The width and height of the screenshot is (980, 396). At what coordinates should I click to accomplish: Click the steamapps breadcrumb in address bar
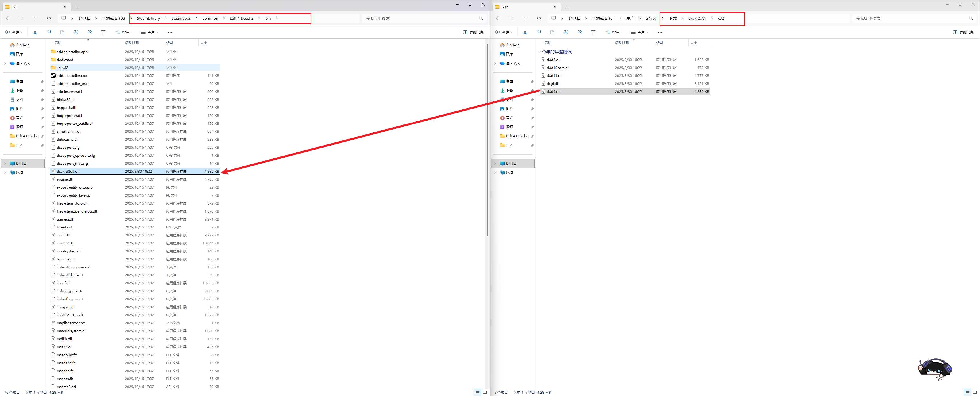181,18
